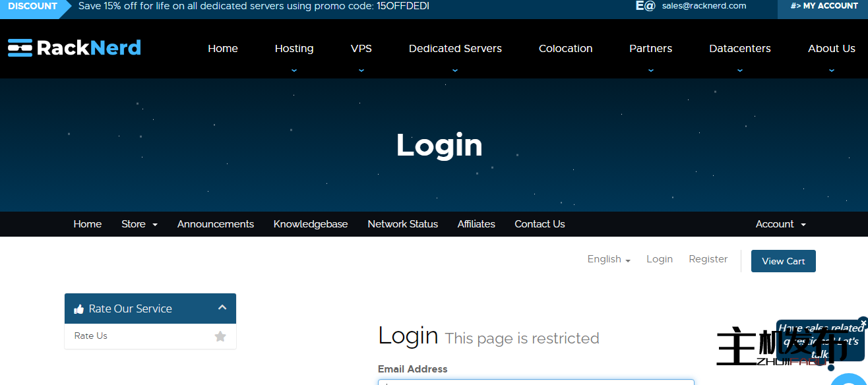Click the MY ACCOUNT button in top bar

(x=824, y=6)
